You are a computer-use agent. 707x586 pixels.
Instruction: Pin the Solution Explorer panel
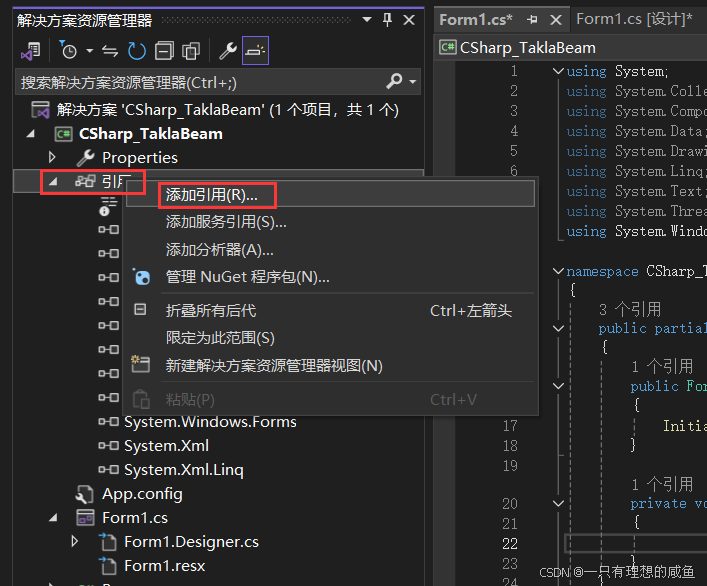[x=387, y=20]
